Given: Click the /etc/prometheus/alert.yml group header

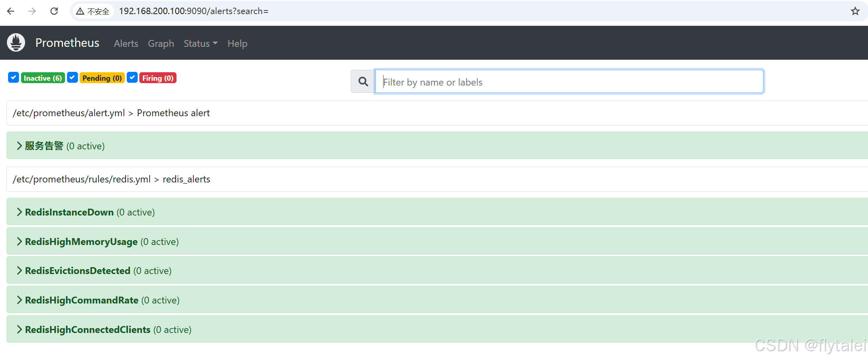Looking at the screenshot, I should [x=437, y=113].
